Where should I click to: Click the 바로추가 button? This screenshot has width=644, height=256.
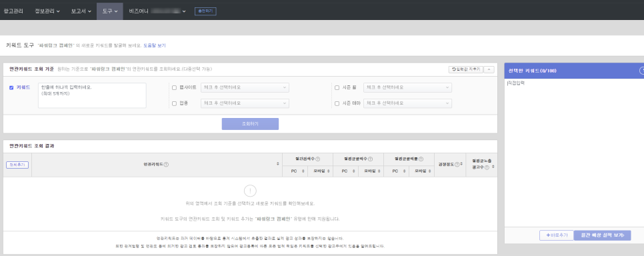coord(557,235)
